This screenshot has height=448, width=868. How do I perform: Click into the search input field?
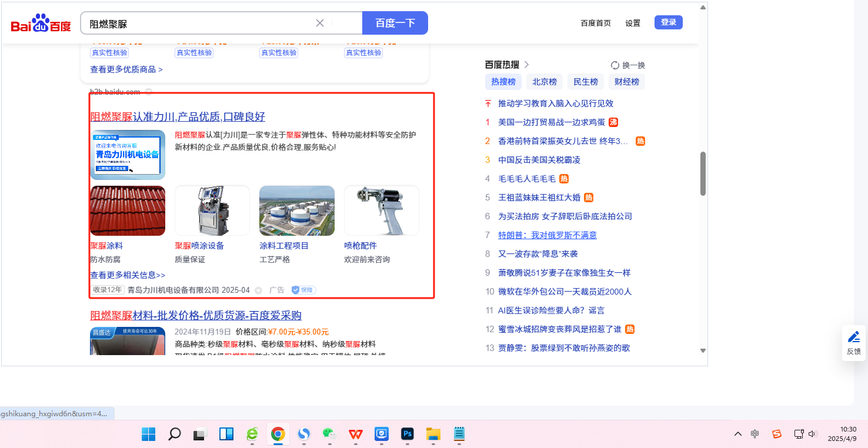point(200,24)
